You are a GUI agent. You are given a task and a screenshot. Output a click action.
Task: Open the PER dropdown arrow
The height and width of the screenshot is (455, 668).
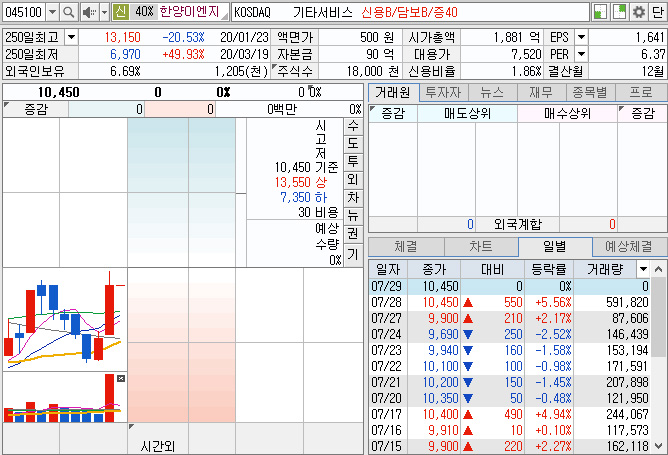581,54
